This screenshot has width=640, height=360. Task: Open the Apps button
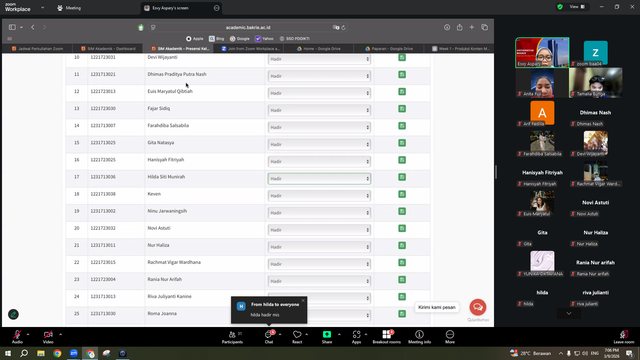coord(356,337)
